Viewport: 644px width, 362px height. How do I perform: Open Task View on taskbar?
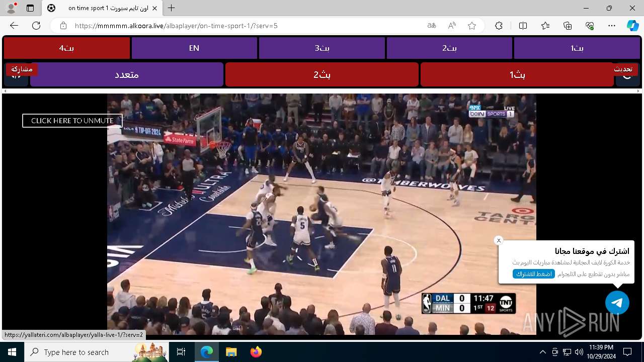(181, 352)
